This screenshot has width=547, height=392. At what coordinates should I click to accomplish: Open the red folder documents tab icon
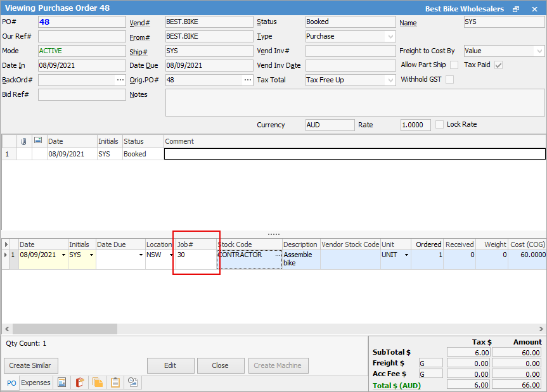[x=80, y=383]
